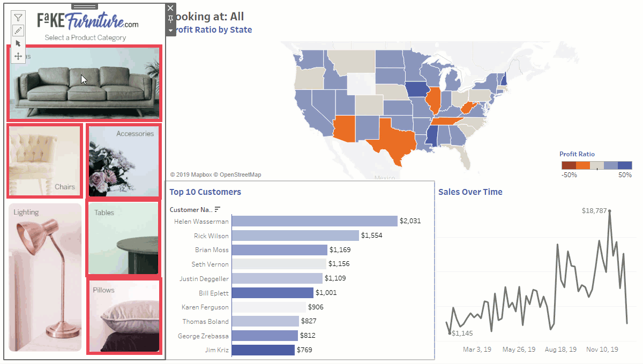Screen dimensions: 643x364
Task: Click the Customer Name sort icon
Action: pos(218,209)
